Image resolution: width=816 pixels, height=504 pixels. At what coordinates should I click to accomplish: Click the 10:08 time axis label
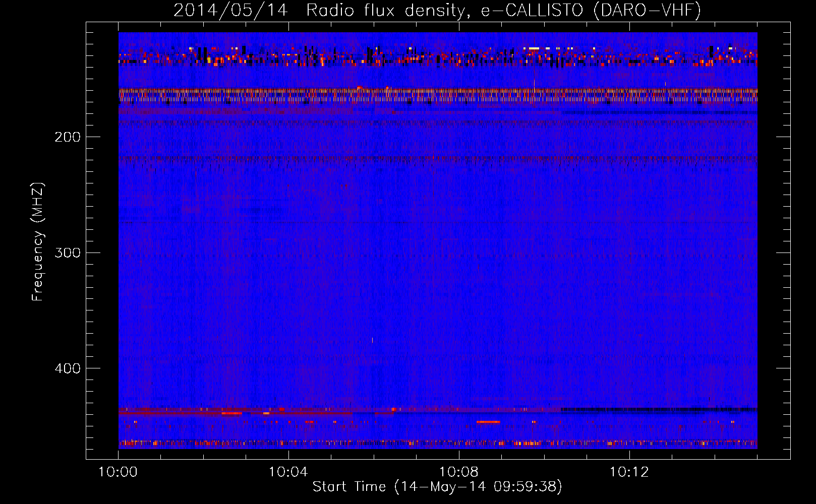[x=459, y=472]
